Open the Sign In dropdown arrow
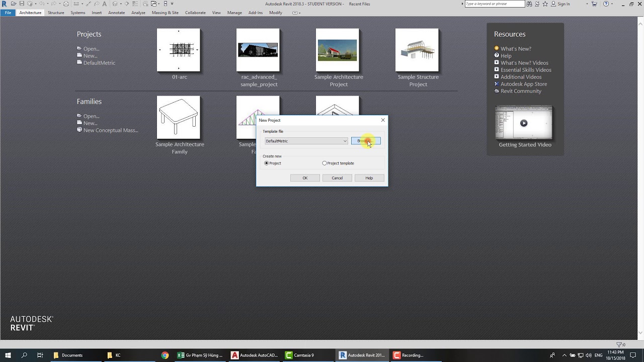 click(587, 4)
